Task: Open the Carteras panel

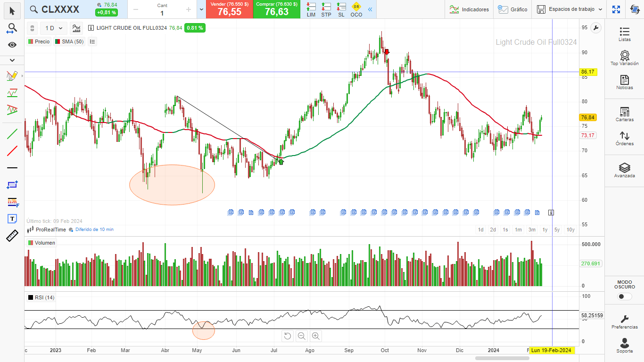Action: pyautogui.click(x=625, y=115)
